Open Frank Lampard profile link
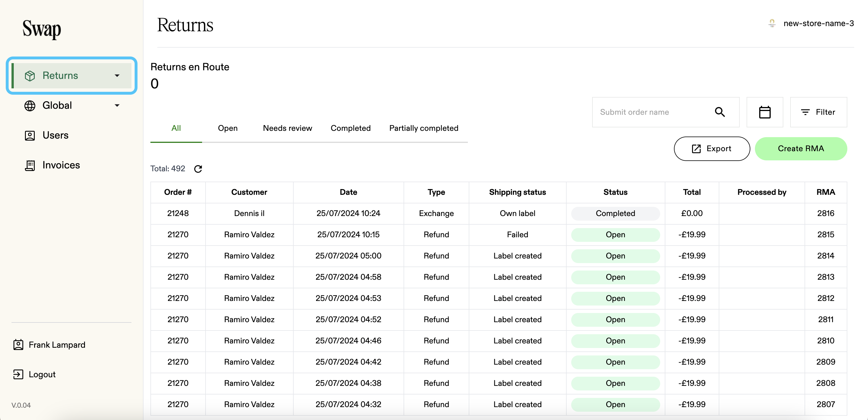Screen dimensions: 868x420 [x=57, y=345]
